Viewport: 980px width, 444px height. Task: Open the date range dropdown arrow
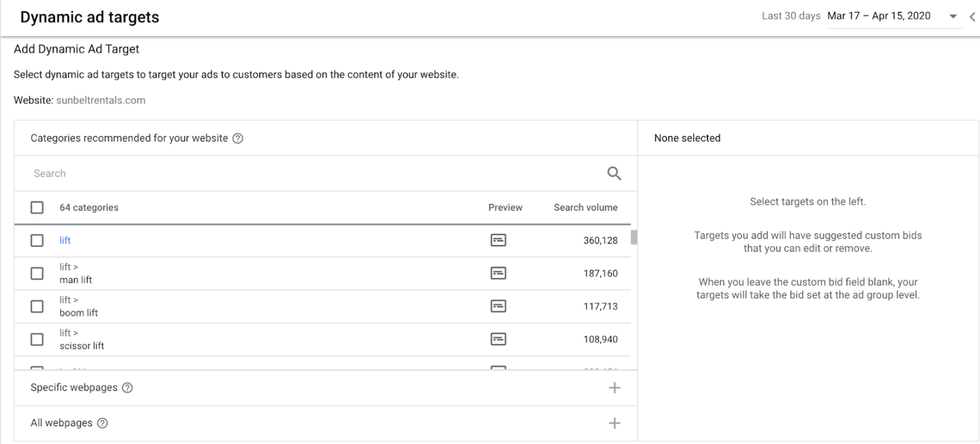953,17
